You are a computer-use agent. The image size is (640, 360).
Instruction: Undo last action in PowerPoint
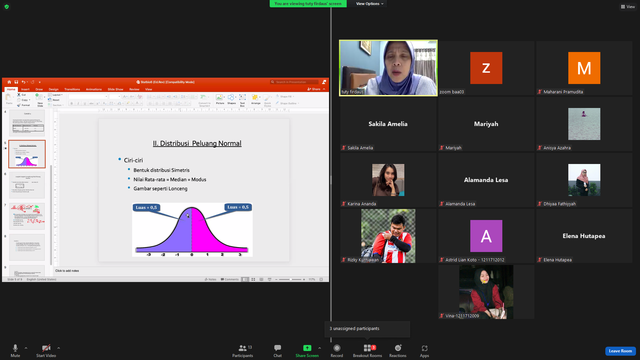point(23,82)
